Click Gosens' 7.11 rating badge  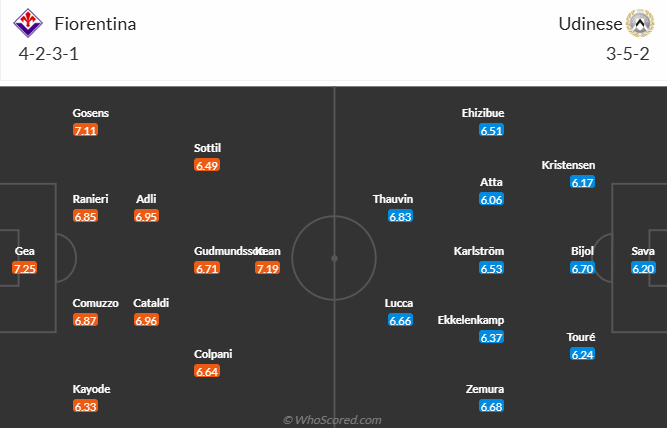(85, 130)
